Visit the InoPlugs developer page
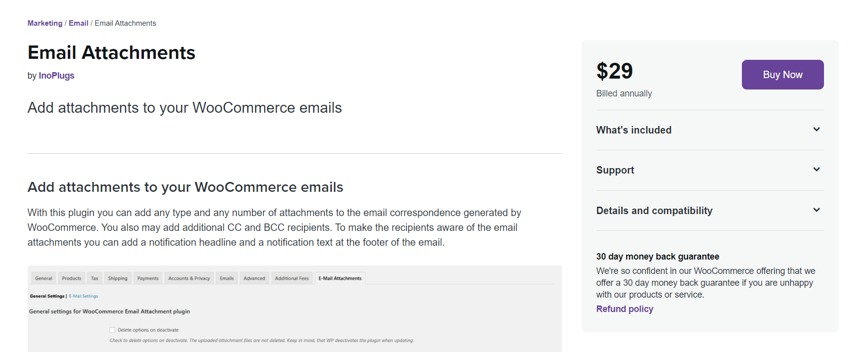Image resolution: width=868 pixels, height=352 pixels. (56, 75)
